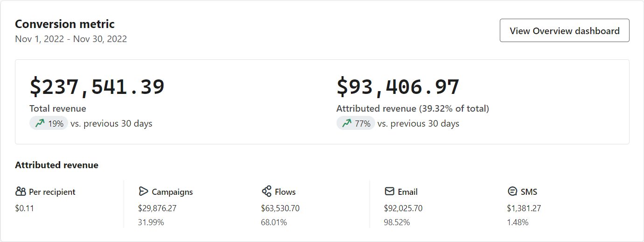Click the $0.11 per recipient value
644x242 pixels.
pos(24,208)
